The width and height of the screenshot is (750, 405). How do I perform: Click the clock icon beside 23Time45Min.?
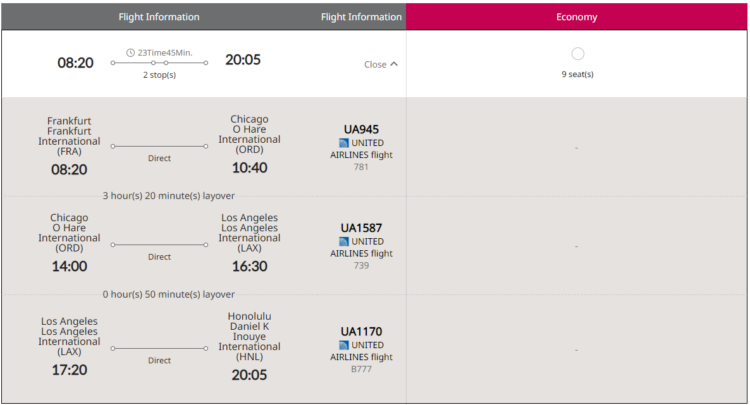coord(130,53)
